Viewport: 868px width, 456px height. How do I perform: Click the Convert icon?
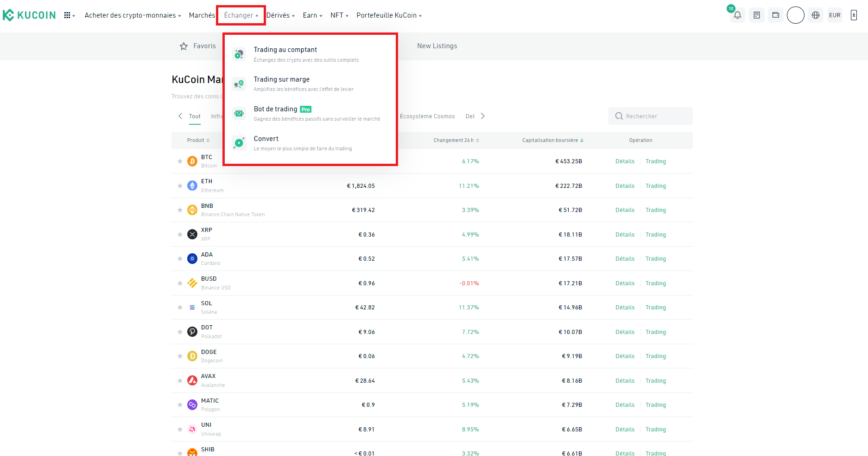click(239, 143)
